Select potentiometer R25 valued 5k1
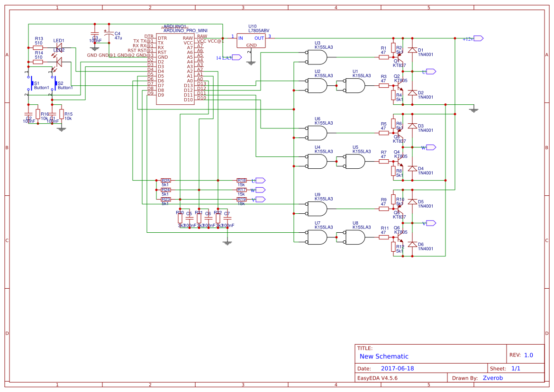This screenshot has width=554, height=392. point(167,181)
